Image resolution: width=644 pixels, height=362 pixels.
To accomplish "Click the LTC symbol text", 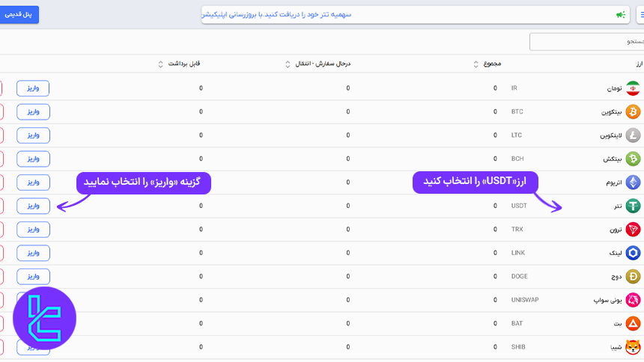I will pyautogui.click(x=516, y=135).
